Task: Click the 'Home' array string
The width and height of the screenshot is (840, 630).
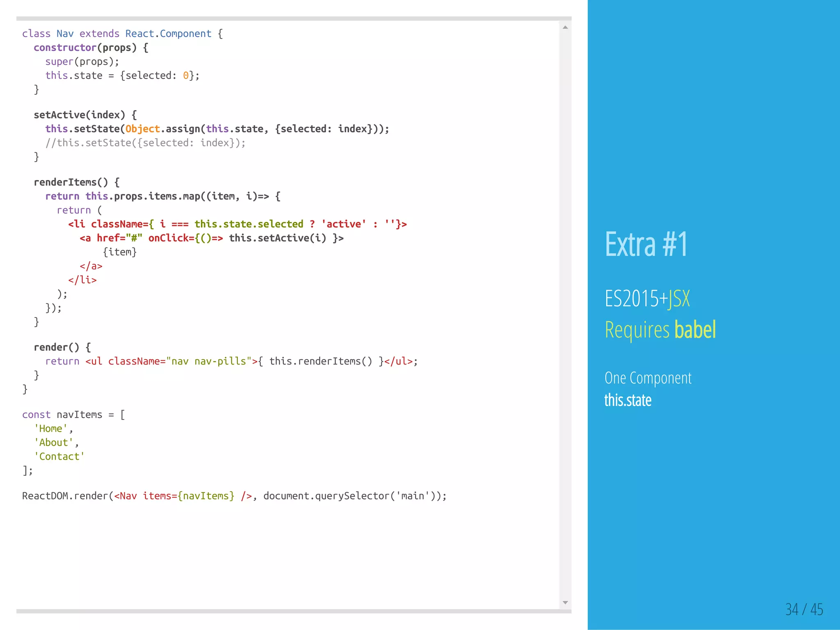Action: click(51, 429)
